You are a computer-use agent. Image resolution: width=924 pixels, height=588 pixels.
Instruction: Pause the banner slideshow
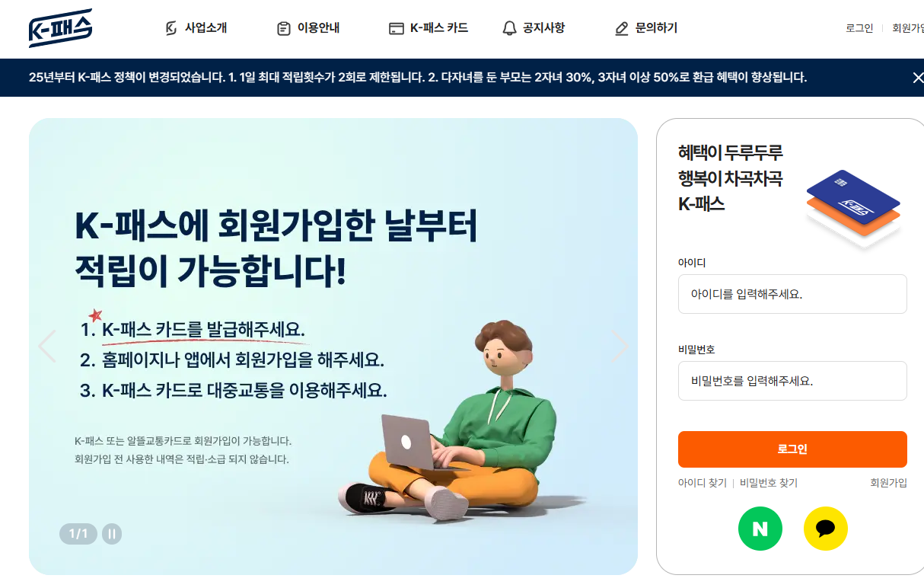tap(112, 534)
